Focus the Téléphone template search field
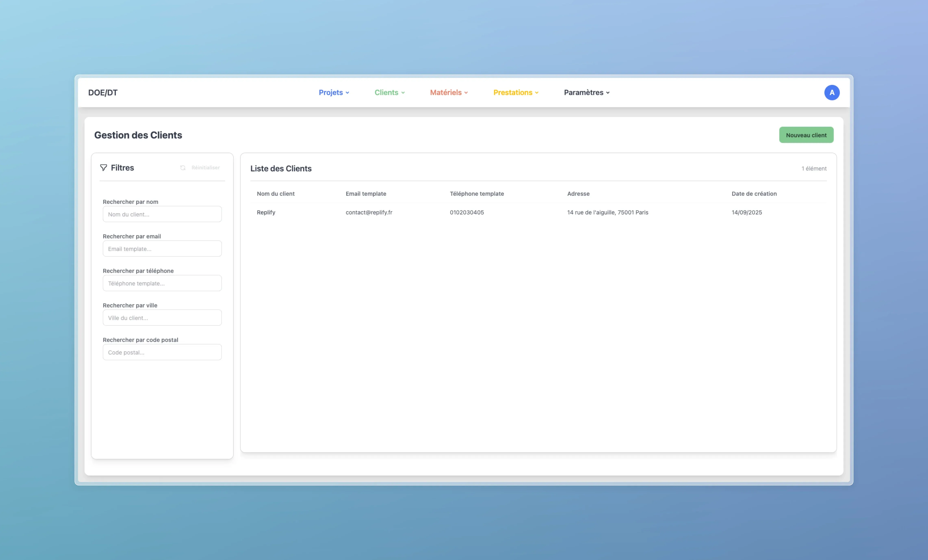This screenshot has height=560, width=928. point(162,283)
